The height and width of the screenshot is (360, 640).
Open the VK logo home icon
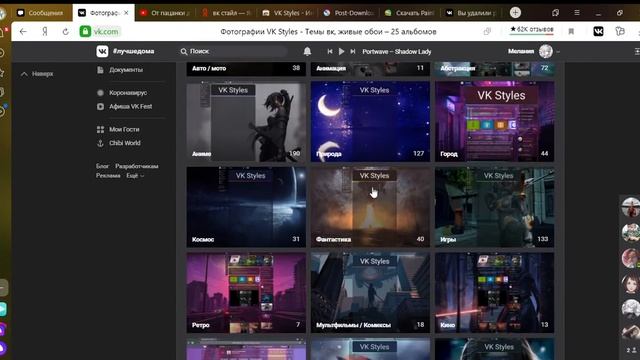click(102, 51)
